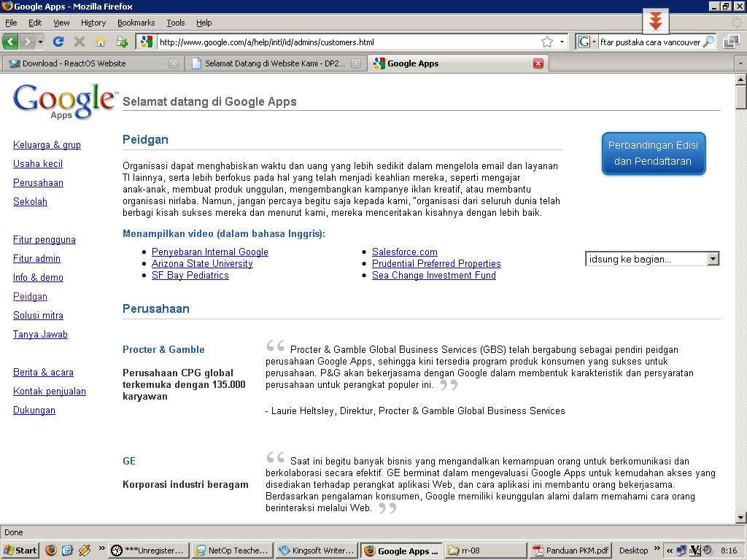
Task: Go to the Home page icon
Action: click(x=101, y=42)
